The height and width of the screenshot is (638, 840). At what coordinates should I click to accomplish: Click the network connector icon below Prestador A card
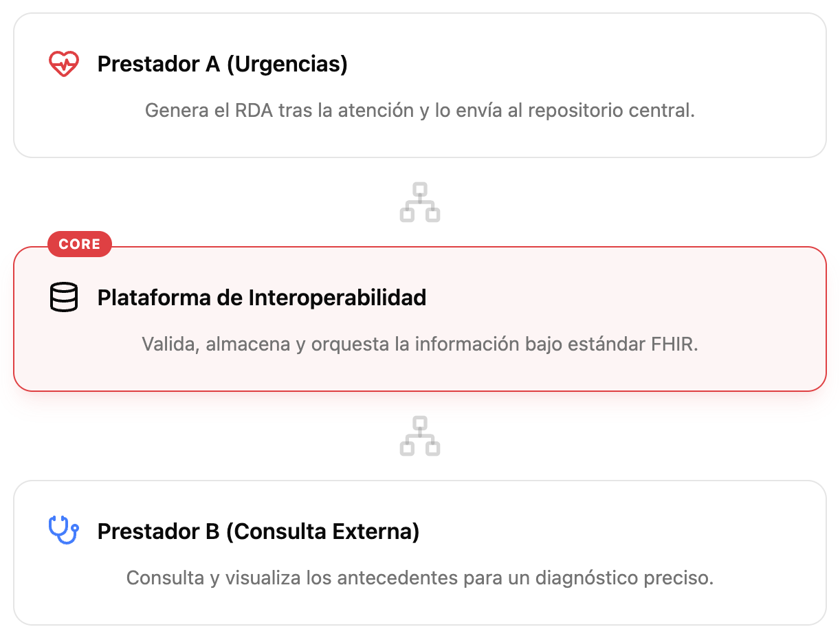pyautogui.click(x=420, y=202)
